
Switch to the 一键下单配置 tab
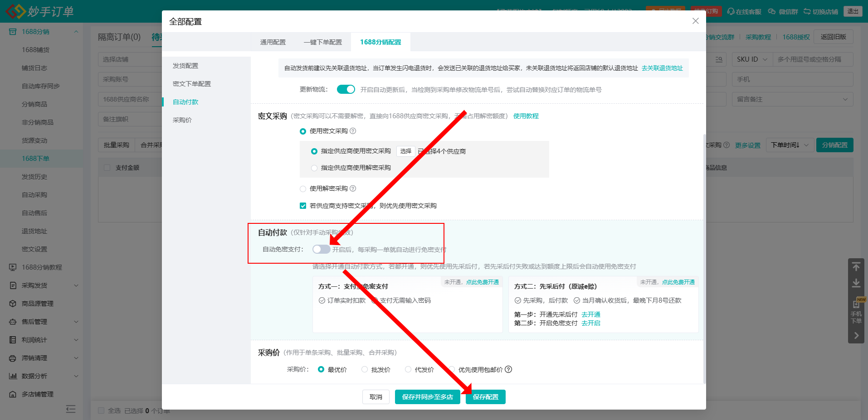coord(323,42)
